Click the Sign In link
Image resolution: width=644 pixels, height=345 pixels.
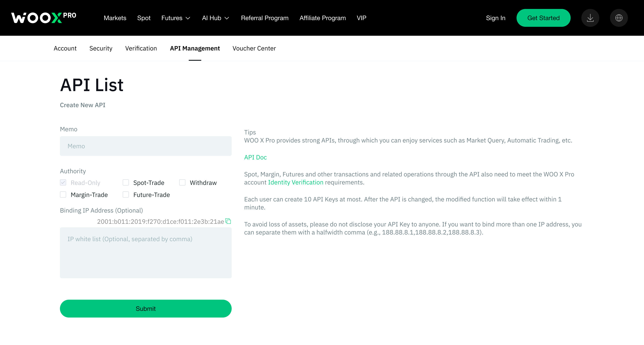click(x=496, y=18)
